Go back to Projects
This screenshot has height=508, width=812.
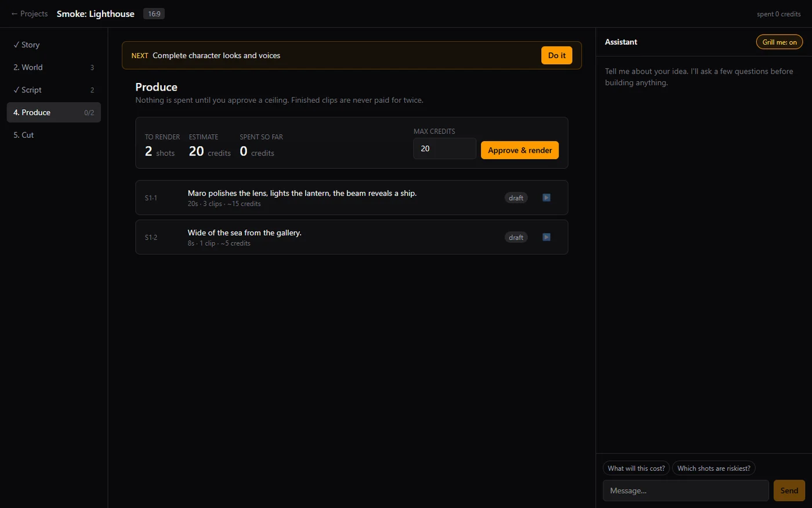[30, 13]
